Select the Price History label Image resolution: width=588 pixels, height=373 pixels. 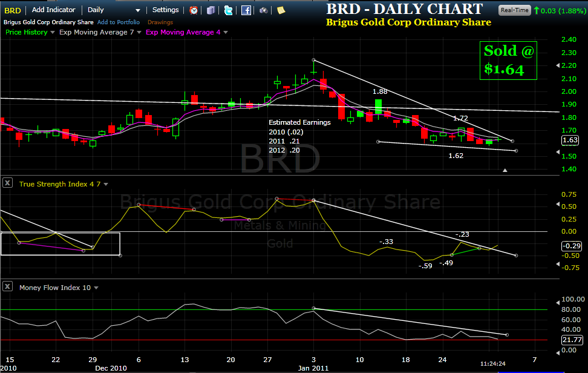(x=26, y=32)
